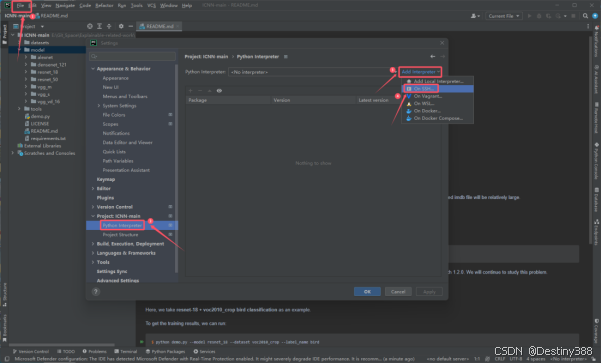This screenshot has height=363, width=602.
Task: Select the Appearance settings item
Action: coord(116,78)
